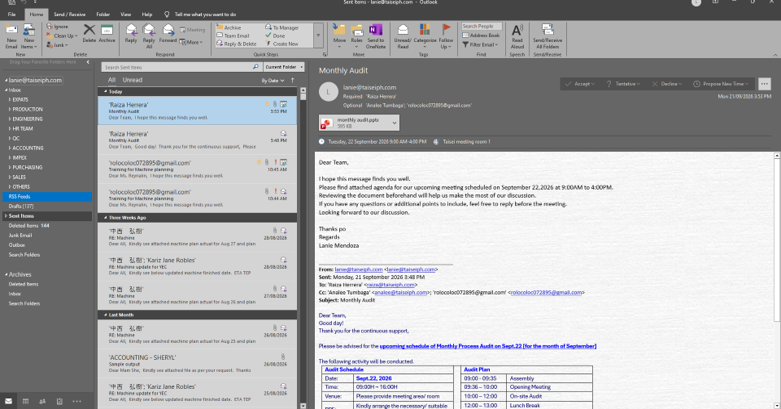Open Address Book

pyautogui.click(x=481, y=35)
